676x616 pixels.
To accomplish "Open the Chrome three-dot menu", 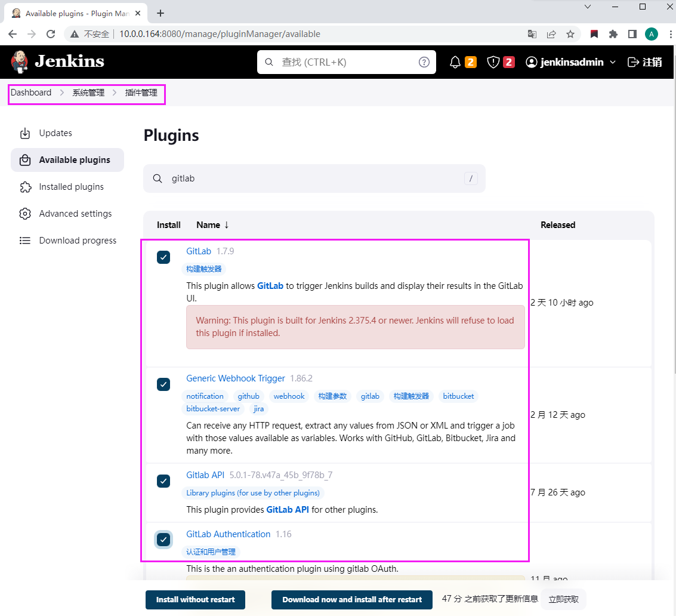I will point(671,34).
